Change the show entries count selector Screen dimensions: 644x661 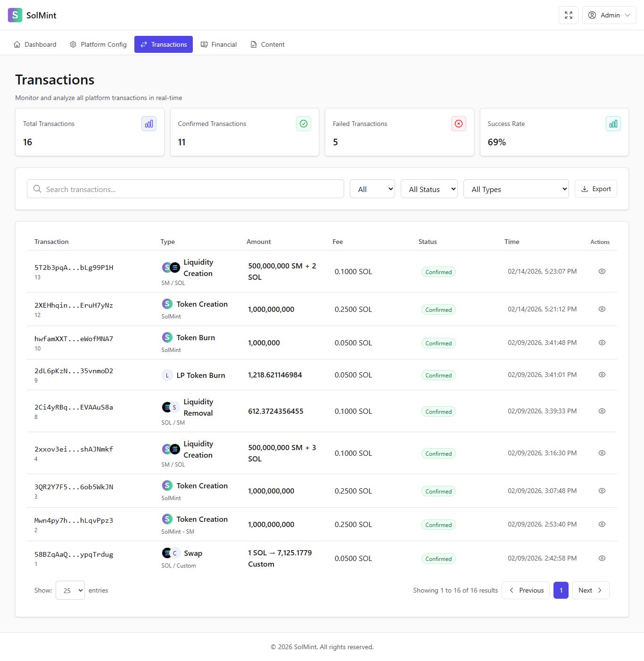[70, 590]
